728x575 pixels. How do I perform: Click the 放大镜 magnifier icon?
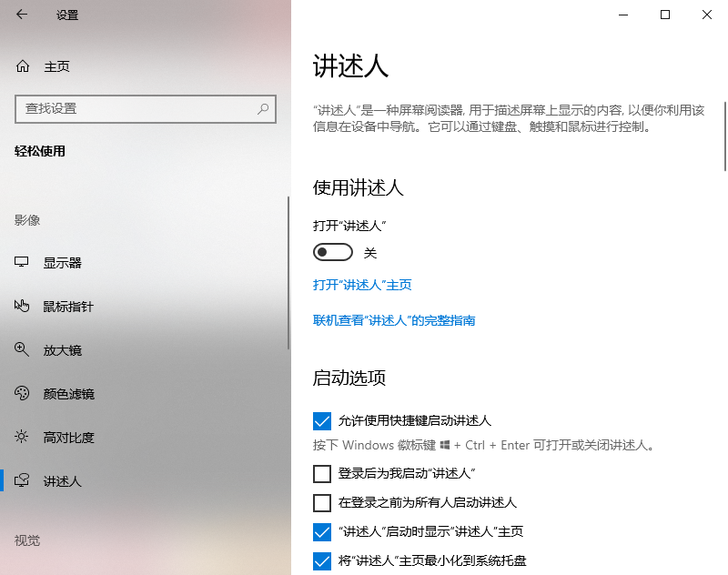point(22,350)
